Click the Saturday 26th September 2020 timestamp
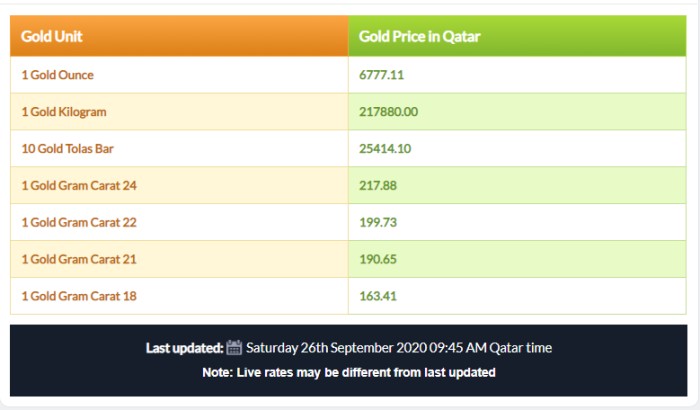Image resolution: width=700 pixels, height=410 pixels. point(399,347)
